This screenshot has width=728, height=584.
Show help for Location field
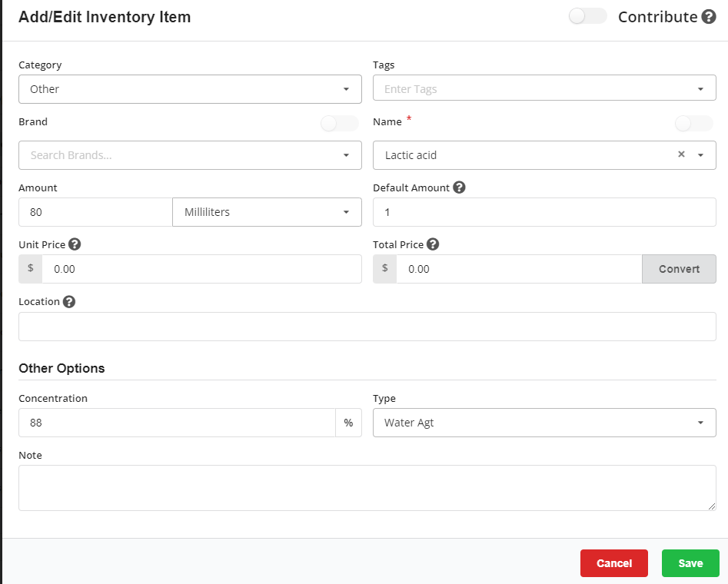(69, 302)
